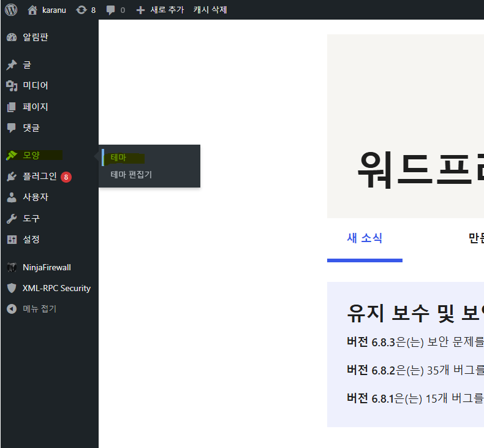Open the 사용자 menu item
The height and width of the screenshot is (448, 484).
click(36, 197)
